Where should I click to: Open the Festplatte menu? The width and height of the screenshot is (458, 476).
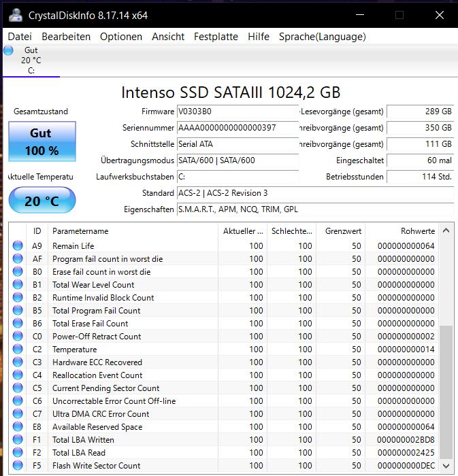tap(216, 37)
